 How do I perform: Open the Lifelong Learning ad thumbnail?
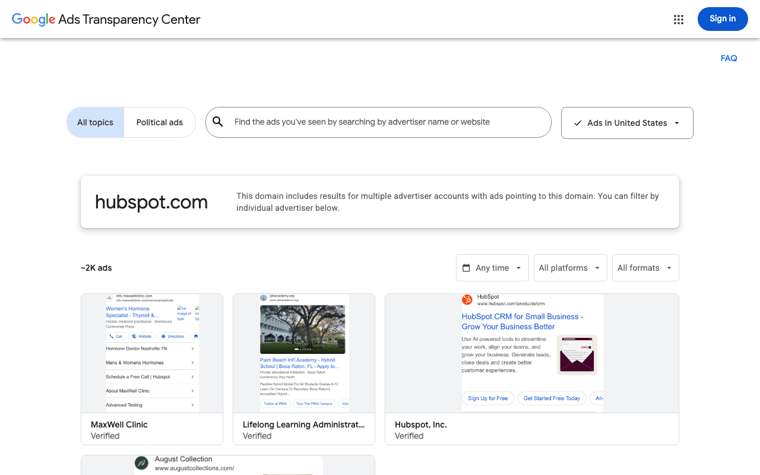click(304, 353)
